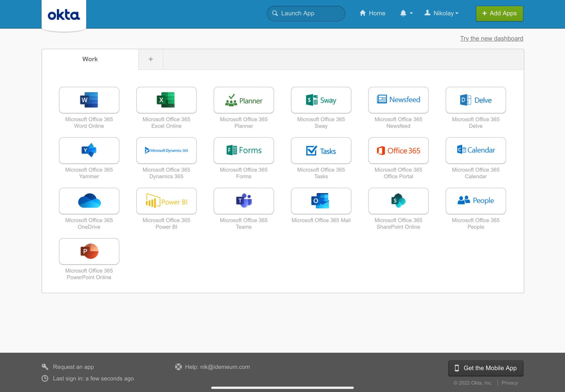Launch the Delve app tile
565x392 pixels.
(x=476, y=100)
